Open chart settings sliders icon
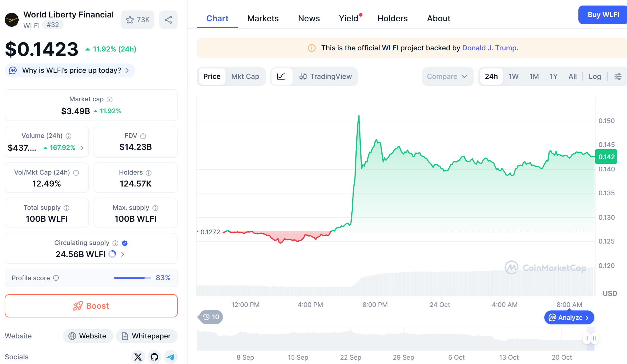Viewport: 627px width, 364px height. [618, 77]
